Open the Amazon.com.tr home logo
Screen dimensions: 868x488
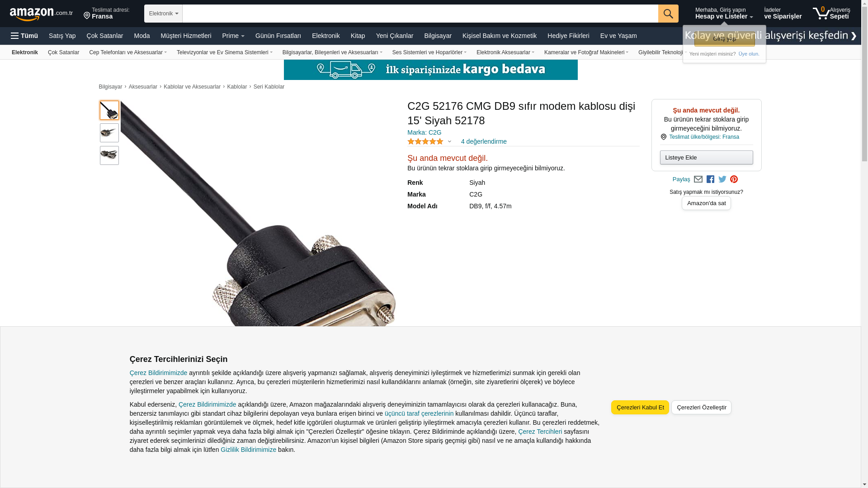tap(41, 14)
